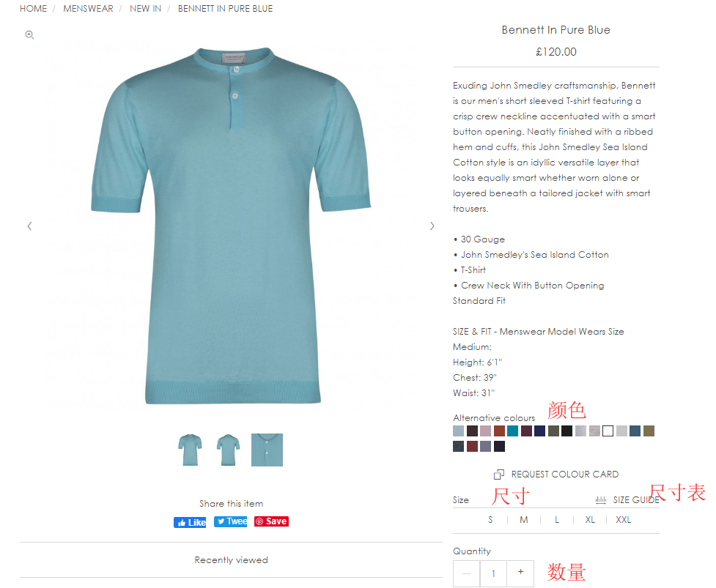
Task: View the button close-up thumbnail
Action: 267,450
